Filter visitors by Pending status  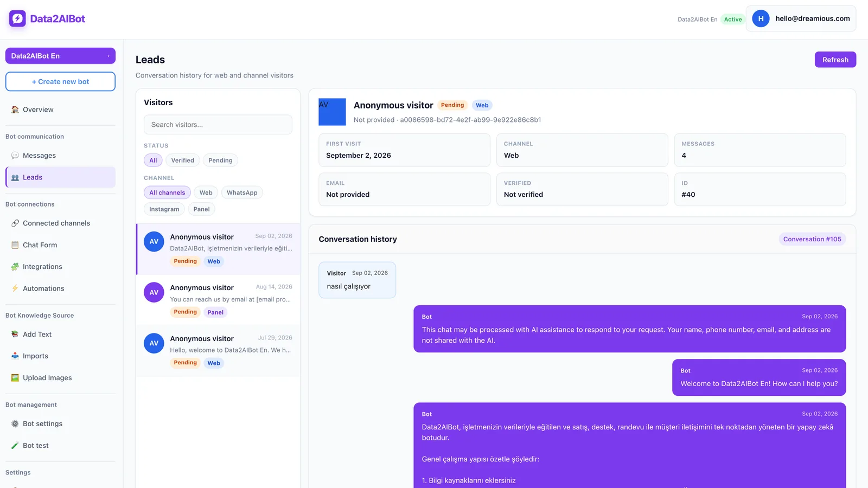tap(220, 160)
